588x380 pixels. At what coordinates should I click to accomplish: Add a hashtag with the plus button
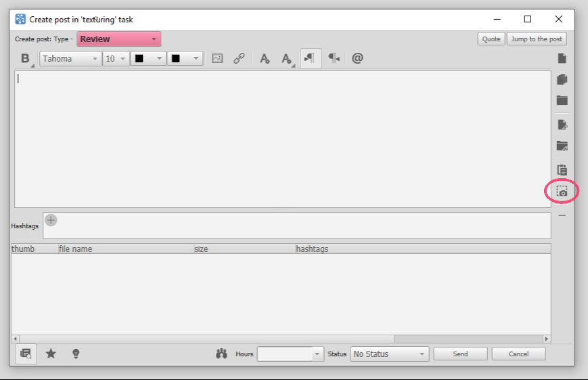click(51, 220)
